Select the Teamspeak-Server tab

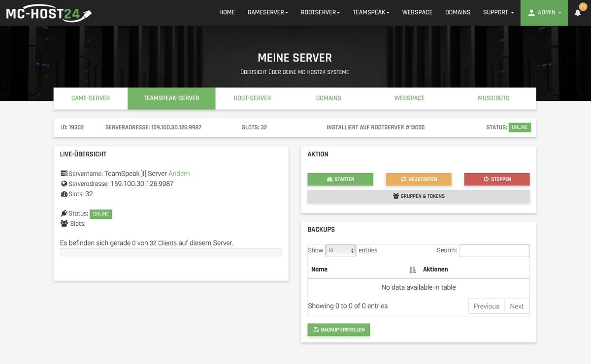[x=171, y=98]
